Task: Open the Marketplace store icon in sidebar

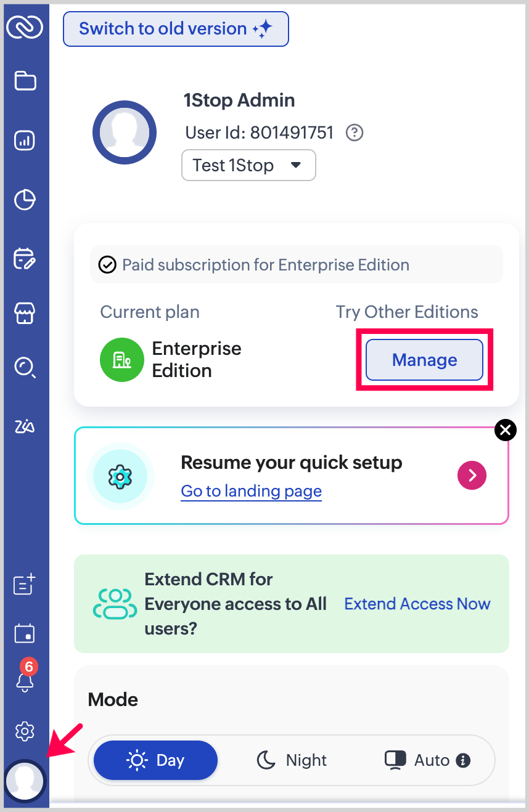Action: coord(25,313)
